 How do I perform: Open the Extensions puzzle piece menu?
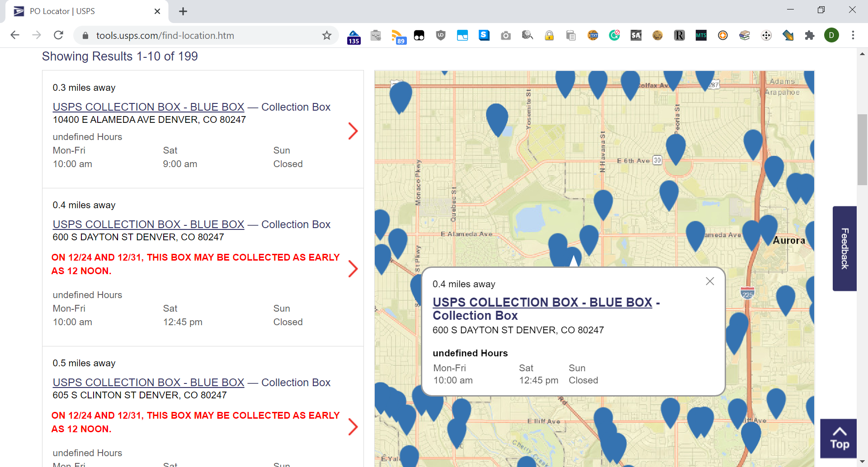tap(810, 35)
